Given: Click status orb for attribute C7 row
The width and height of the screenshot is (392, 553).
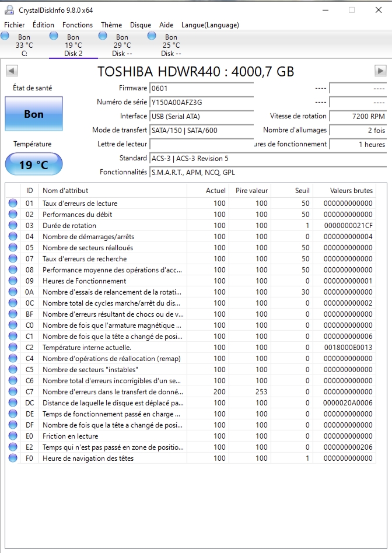Looking at the screenshot, I should pos(13,391).
